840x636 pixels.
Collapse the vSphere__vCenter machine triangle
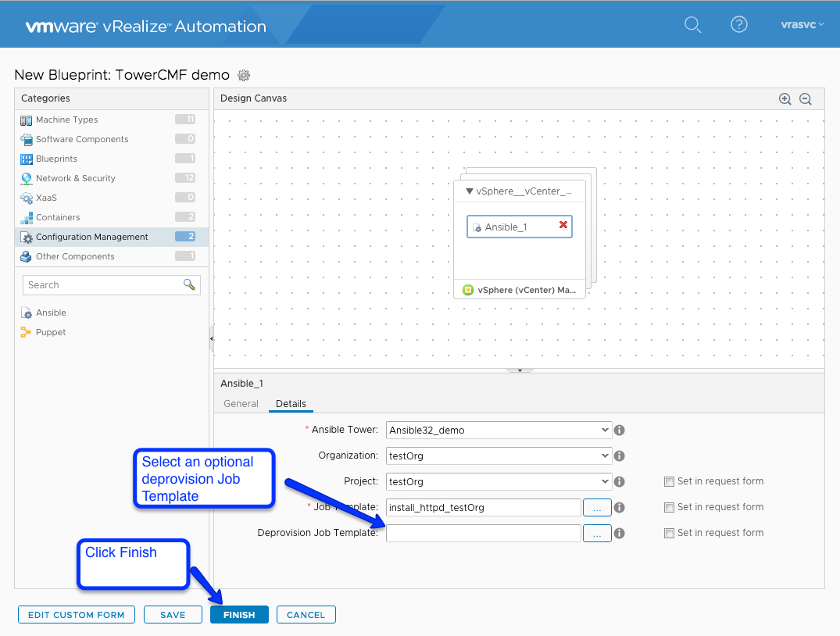click(470, 191)
